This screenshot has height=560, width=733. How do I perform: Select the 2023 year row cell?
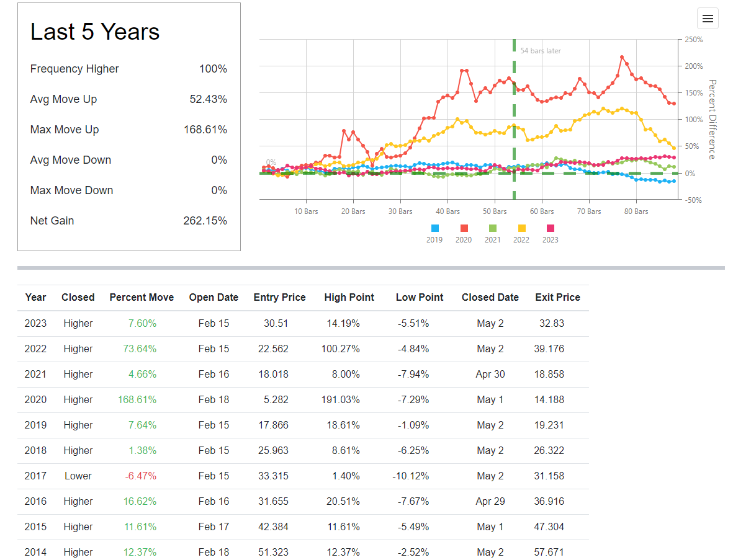pyautogui.click(x=35, y=323)
